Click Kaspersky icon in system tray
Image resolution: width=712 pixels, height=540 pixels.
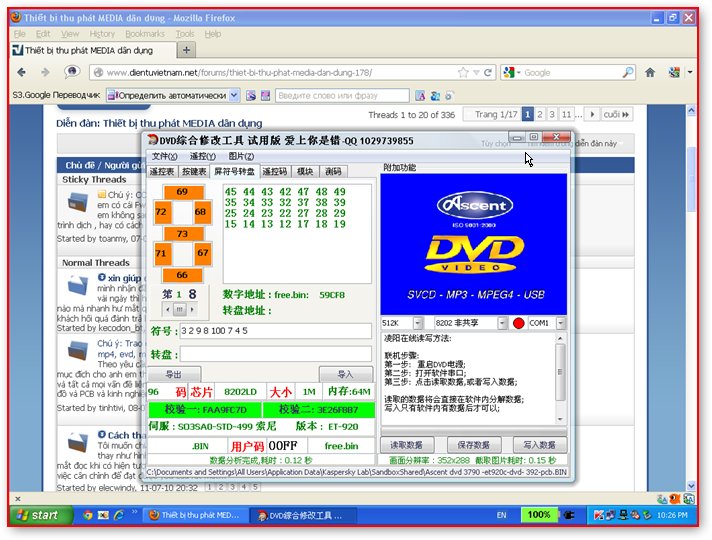(x=599, y=515)
